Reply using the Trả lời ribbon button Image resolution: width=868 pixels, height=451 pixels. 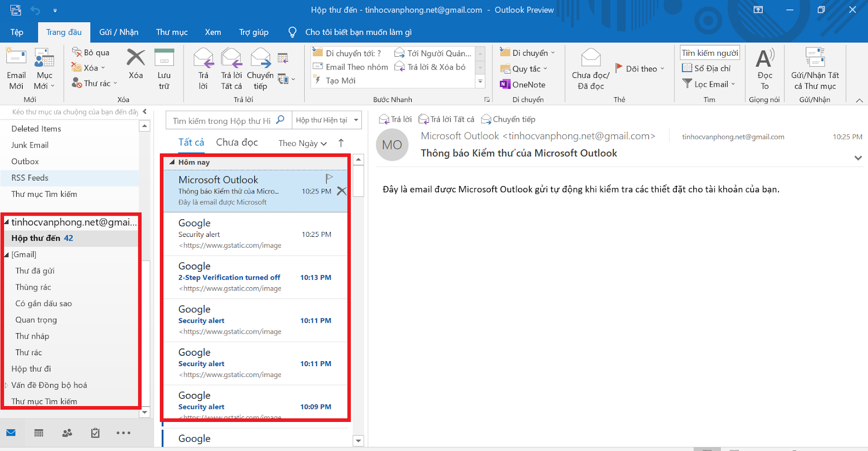coord(203,69)
